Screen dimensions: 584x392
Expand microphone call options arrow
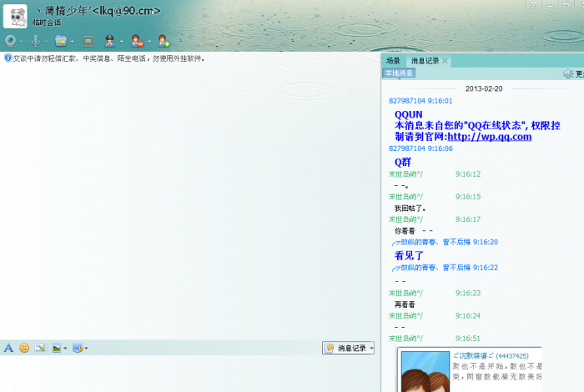pos(46,42)
